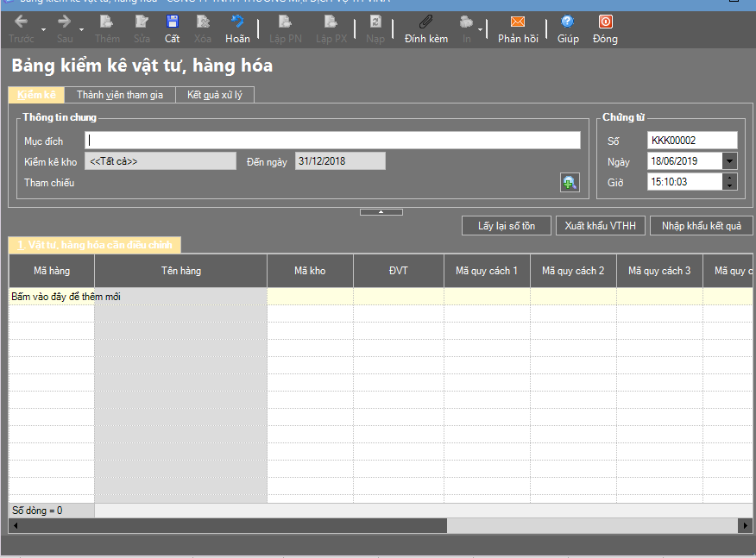Screen dimensions: 756x558
Task: Click the Xóa (delete) toolbar icon
Action: coord(203,22)
